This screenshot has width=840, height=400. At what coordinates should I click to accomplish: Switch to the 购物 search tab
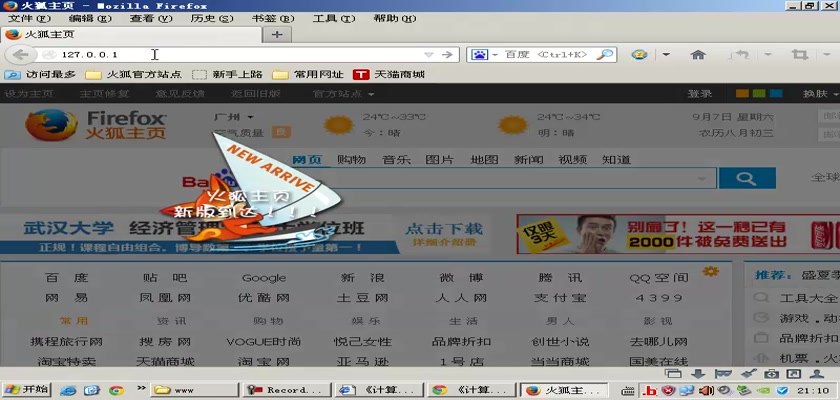[351, 160]
